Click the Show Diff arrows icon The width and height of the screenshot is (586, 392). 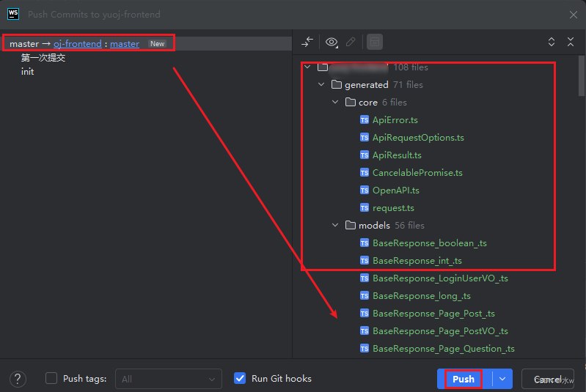pos(307,42)
